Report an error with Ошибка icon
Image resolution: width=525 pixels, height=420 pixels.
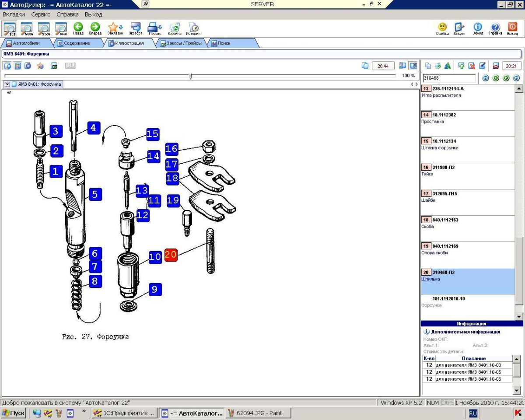(x=442, y=29)
